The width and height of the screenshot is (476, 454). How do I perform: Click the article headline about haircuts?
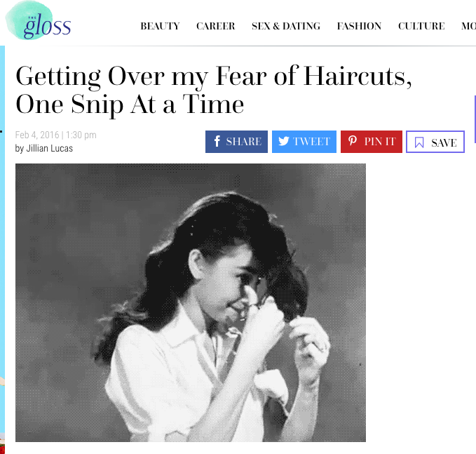click(x=213, y=91)
